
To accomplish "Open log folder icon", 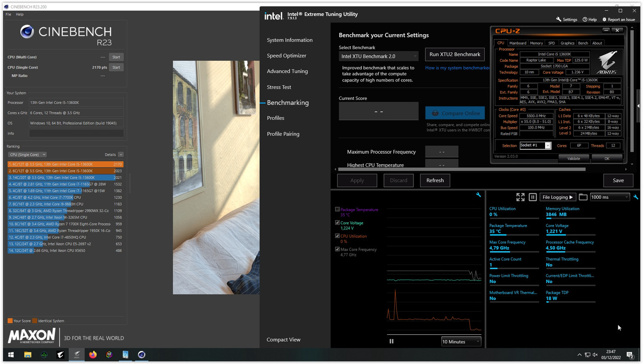I will [x=583, y=197].
